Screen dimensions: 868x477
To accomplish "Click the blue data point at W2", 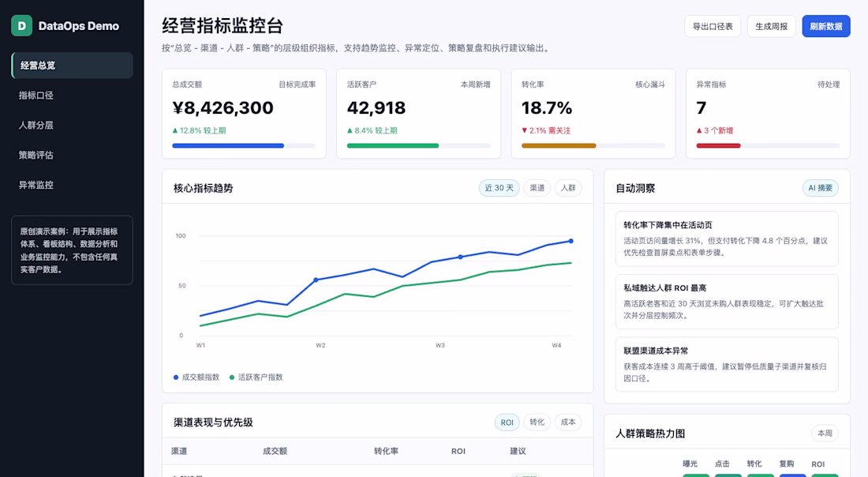I will pos(316,280).
